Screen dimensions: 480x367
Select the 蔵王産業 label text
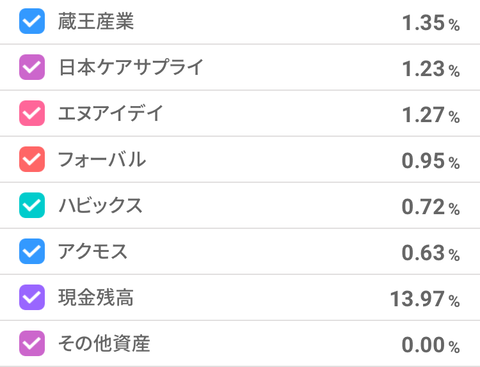click(x=96, y=21)
